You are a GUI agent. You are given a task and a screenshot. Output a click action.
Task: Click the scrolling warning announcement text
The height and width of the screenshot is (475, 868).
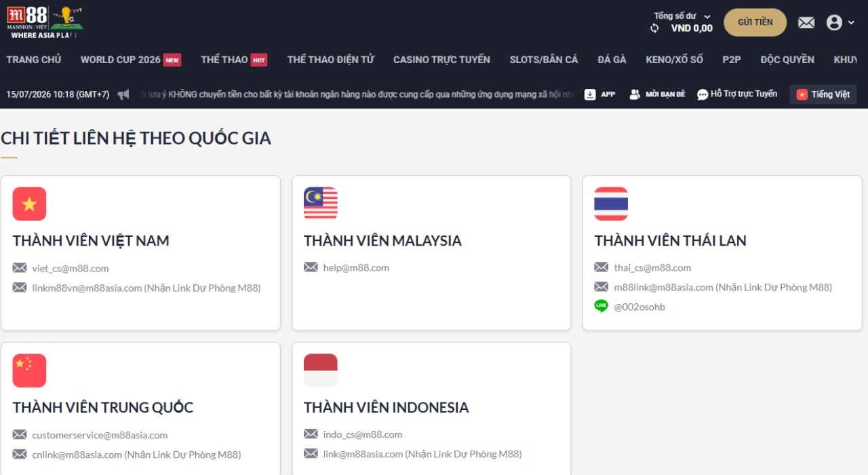coord(358,94)
